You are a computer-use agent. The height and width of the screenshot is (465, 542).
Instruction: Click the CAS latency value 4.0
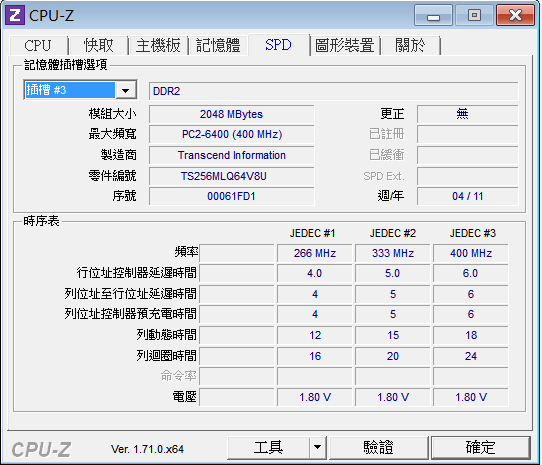[x=315, y=273]
